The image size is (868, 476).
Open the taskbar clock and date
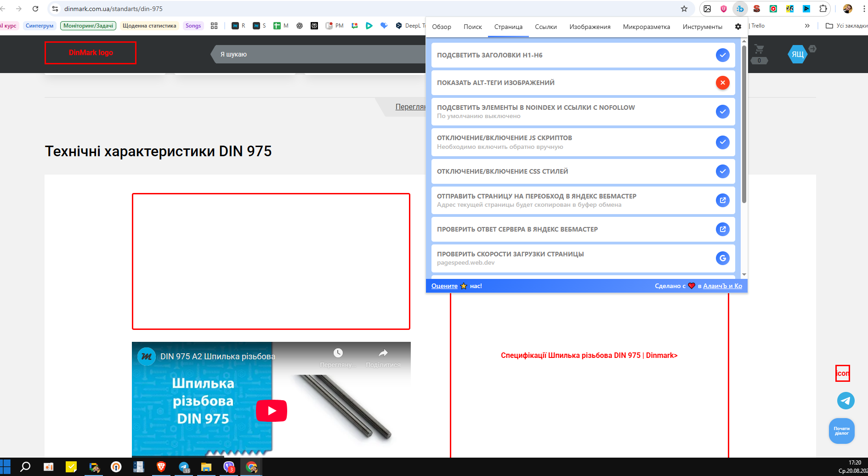[853, 467]
